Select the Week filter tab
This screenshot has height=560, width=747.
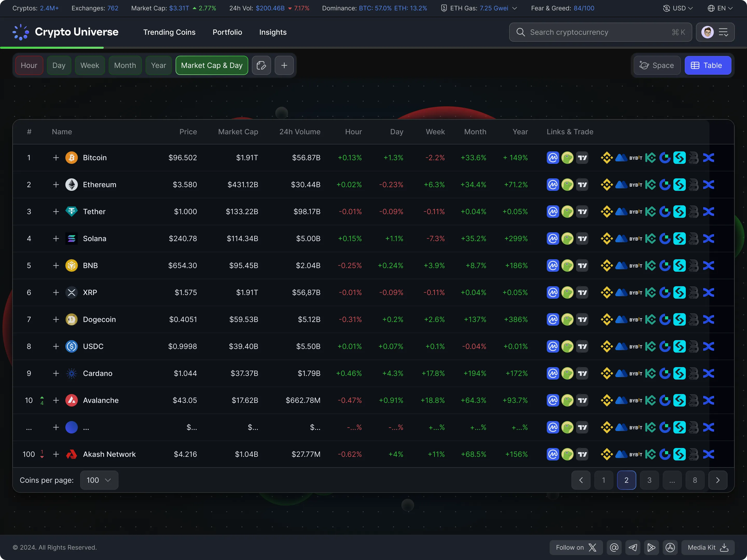pyautogui.click(x=89, y=66)
